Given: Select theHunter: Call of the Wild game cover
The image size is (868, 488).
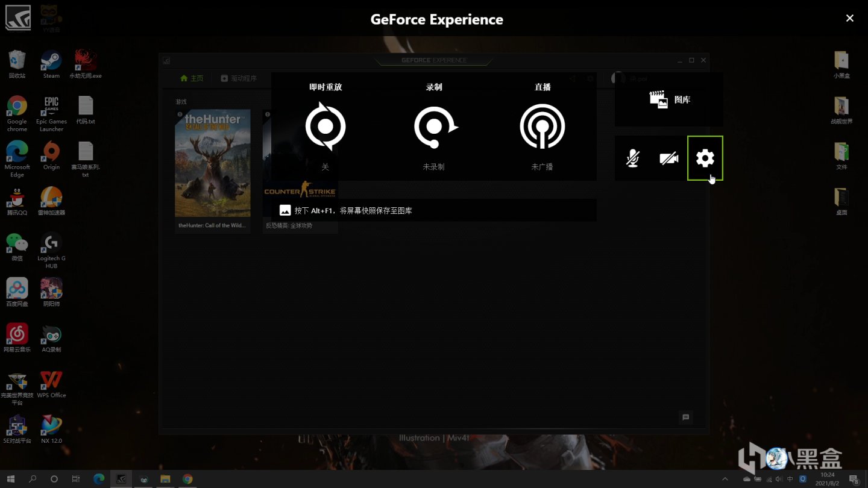Looking at the screenshot, I should 213,163.
